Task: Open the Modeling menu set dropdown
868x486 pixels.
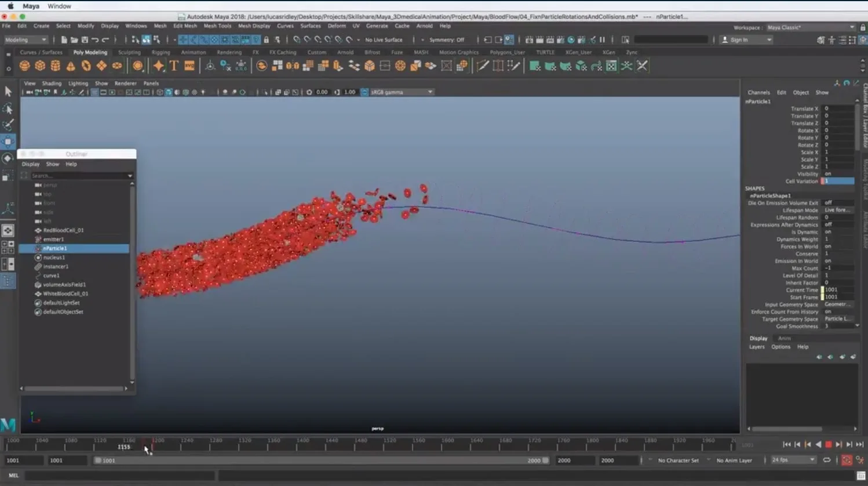Action: [x=25, y=39]
